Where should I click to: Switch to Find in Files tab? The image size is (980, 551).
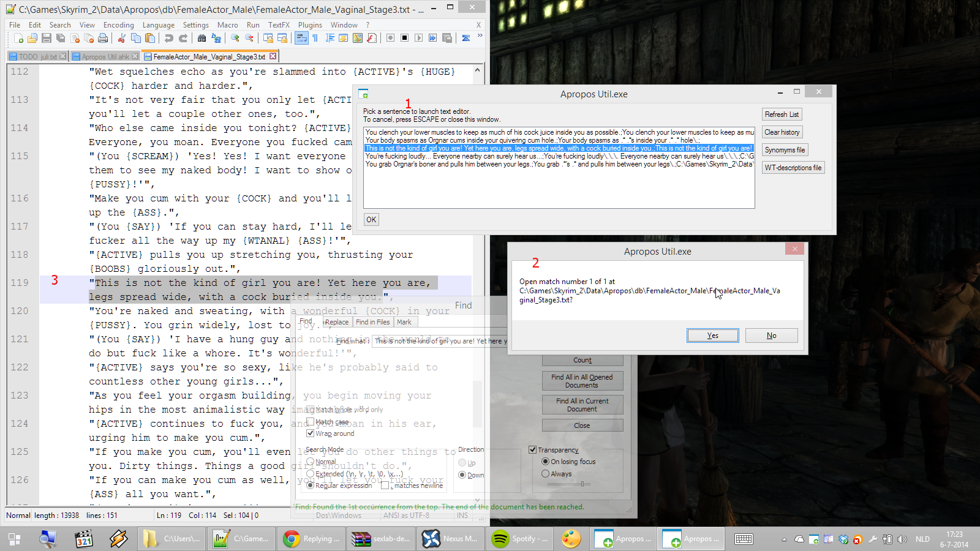click(x=372, y=322)
